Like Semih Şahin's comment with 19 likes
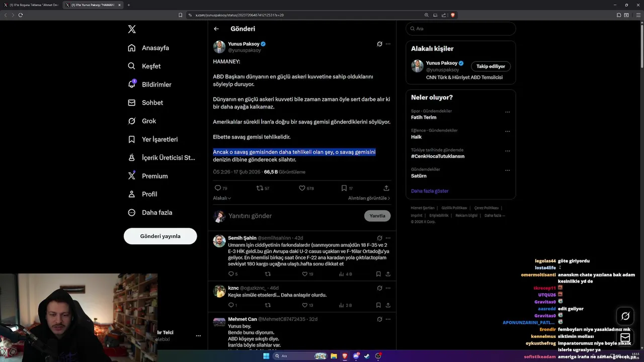The image size is (644, 362). click(304, 274)
